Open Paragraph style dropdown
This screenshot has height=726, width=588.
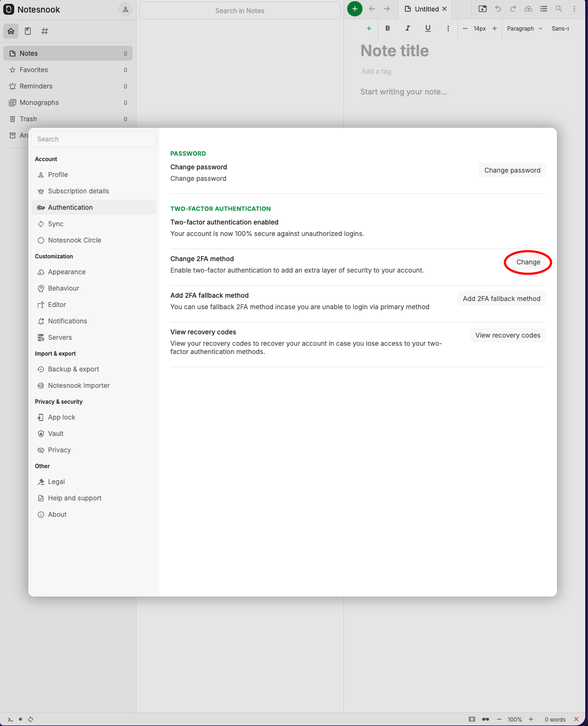click(x=525, y=28)
